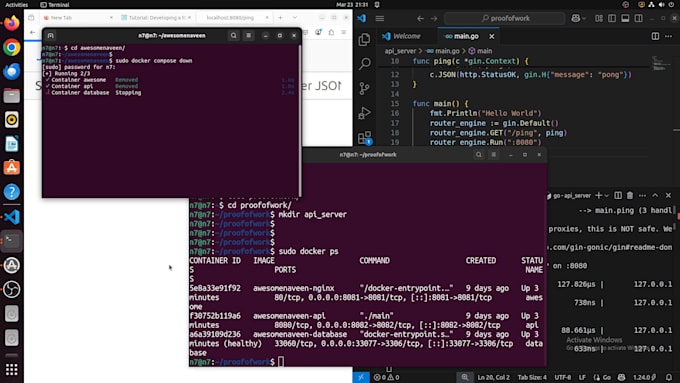Click proofofwork command center search box
This screenshot has width=680, height=383.
(505, 18)
